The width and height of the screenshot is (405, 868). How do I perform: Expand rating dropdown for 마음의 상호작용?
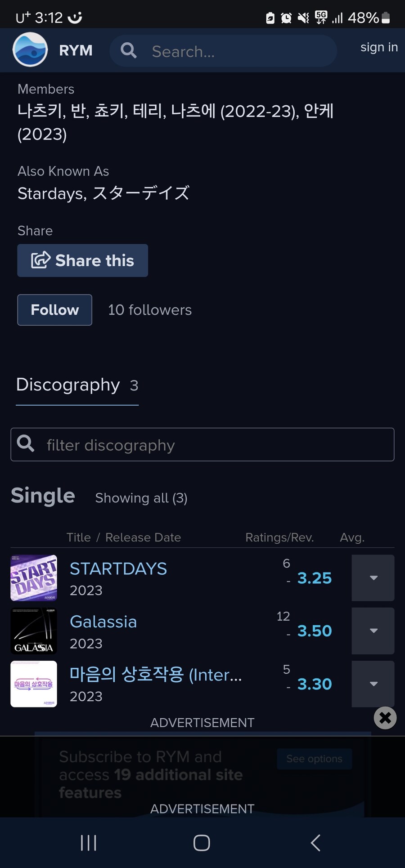pos(373,684)
